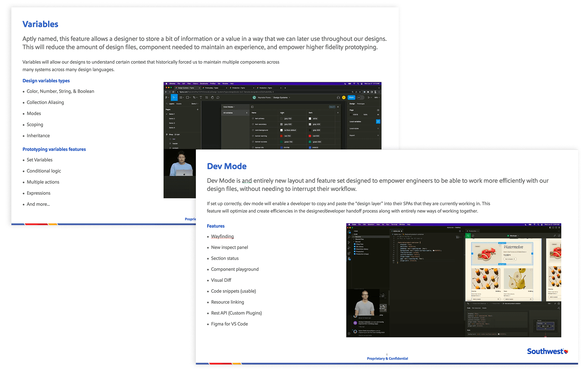Open the Explorer icon in VS Code
This screenshot has width=588, height=372.
coord(349,232)
